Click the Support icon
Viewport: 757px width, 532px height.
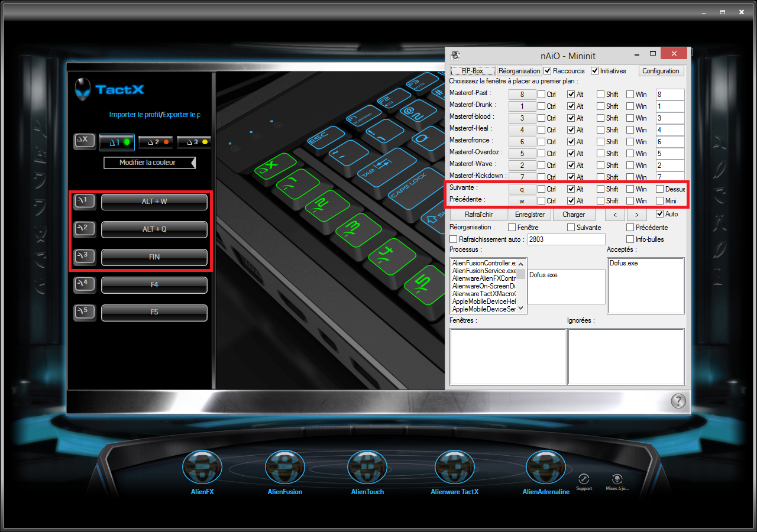584,479
